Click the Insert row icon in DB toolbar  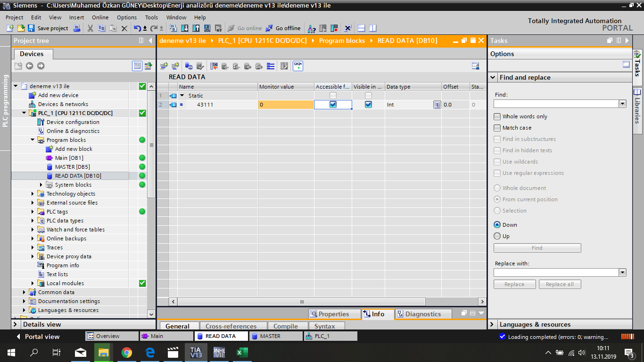coord(164,66)
